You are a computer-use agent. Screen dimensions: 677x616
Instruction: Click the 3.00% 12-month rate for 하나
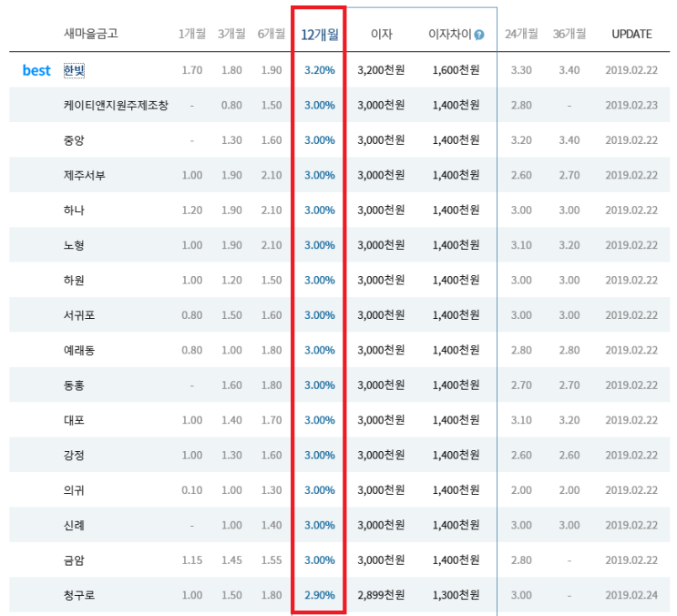click(320, 210)
